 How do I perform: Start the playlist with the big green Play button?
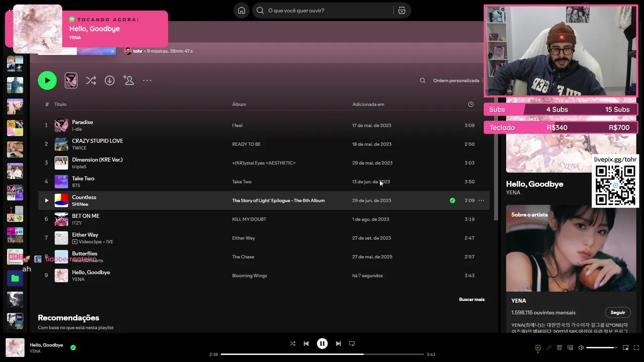(47, 80)
